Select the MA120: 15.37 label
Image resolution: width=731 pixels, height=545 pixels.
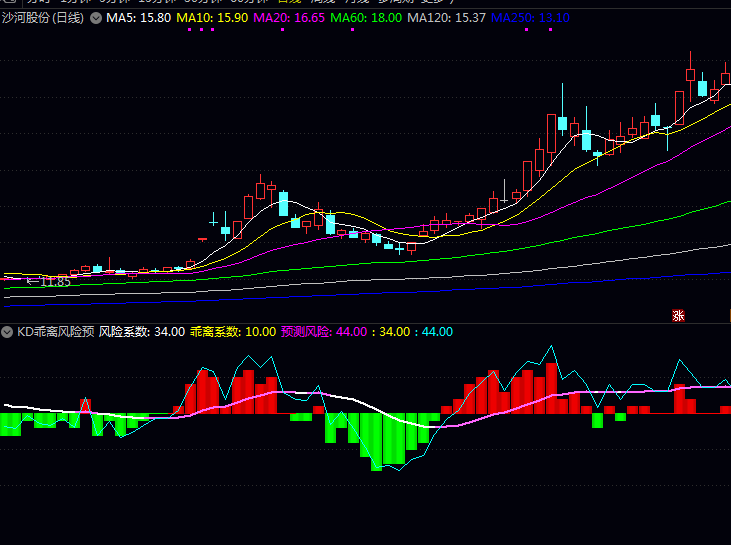tap(447, 18)
